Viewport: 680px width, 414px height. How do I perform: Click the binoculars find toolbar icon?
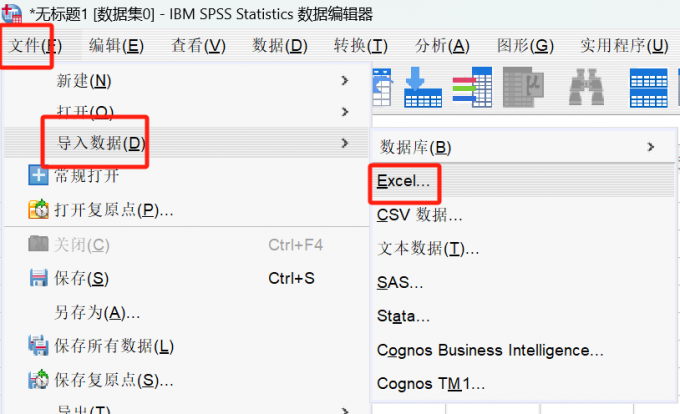coord(586,87)
